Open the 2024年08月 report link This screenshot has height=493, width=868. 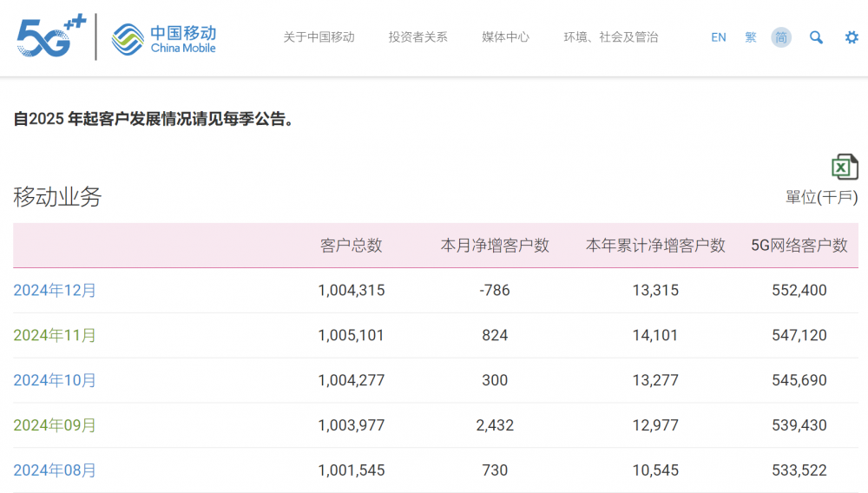click(55, 470)
